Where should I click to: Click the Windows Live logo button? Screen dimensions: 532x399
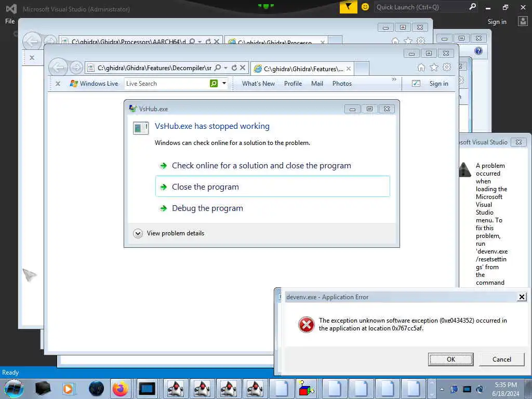94,84
